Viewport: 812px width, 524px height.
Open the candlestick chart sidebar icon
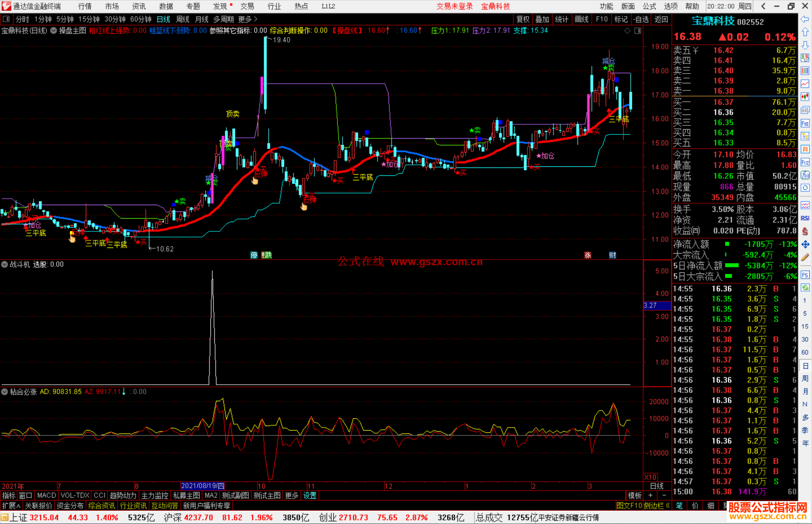805,97
